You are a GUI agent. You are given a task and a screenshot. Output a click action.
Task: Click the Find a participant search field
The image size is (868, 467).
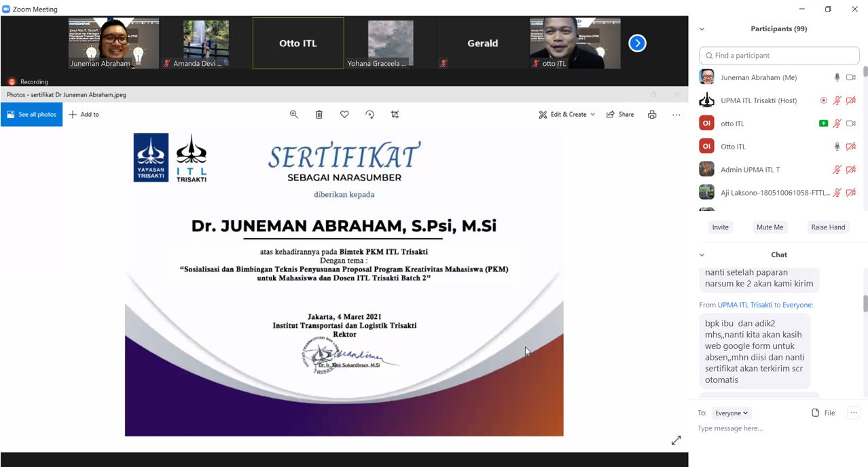pos(779,56)
